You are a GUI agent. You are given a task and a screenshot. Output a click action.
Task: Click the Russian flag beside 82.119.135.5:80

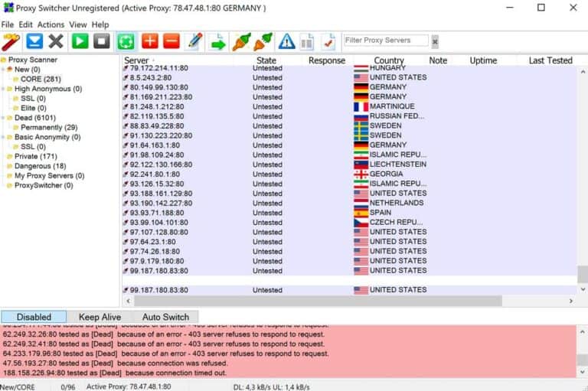coord(361,116)
